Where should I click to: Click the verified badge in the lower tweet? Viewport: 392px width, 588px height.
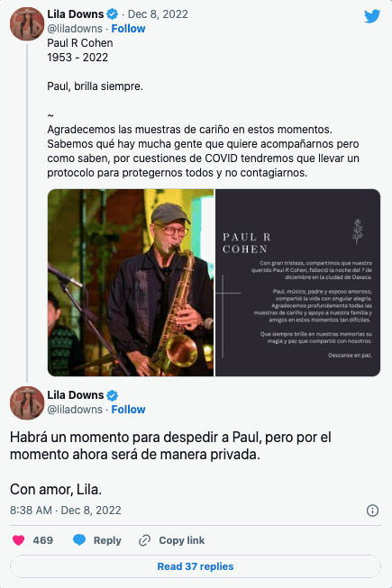click(x=112, y=395)
